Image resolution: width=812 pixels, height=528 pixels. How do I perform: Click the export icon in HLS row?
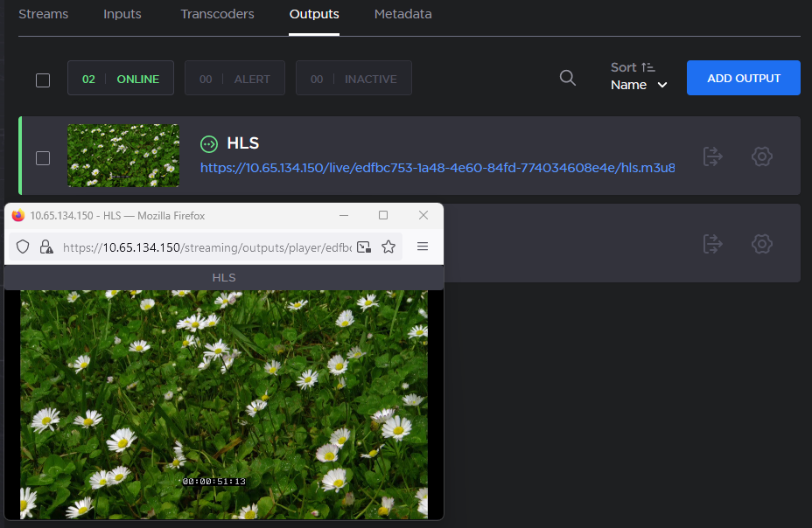[x=713, y=156]
